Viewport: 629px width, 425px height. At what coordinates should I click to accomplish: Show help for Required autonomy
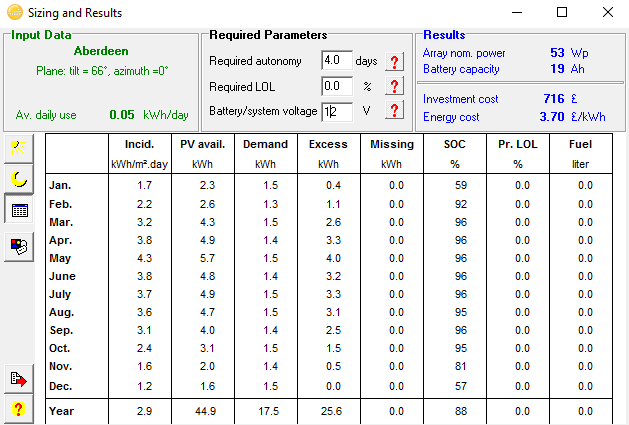[x=395, y=62]
